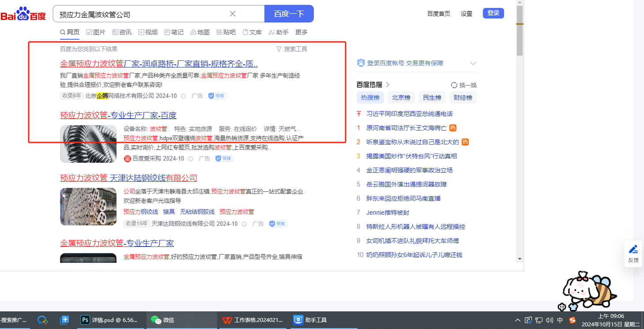Clear the search box with X icon
This screenshot has height=329, width=644.
[x=233, y=14]
